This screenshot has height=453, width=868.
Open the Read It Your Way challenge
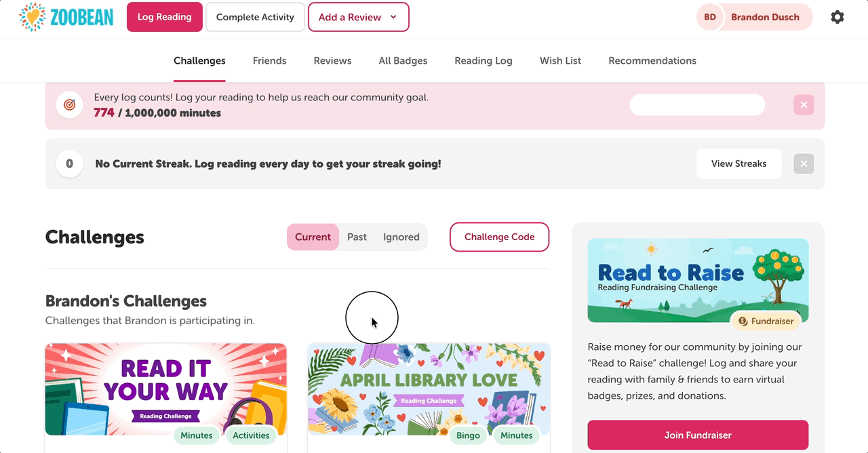[x=165, y=389]
